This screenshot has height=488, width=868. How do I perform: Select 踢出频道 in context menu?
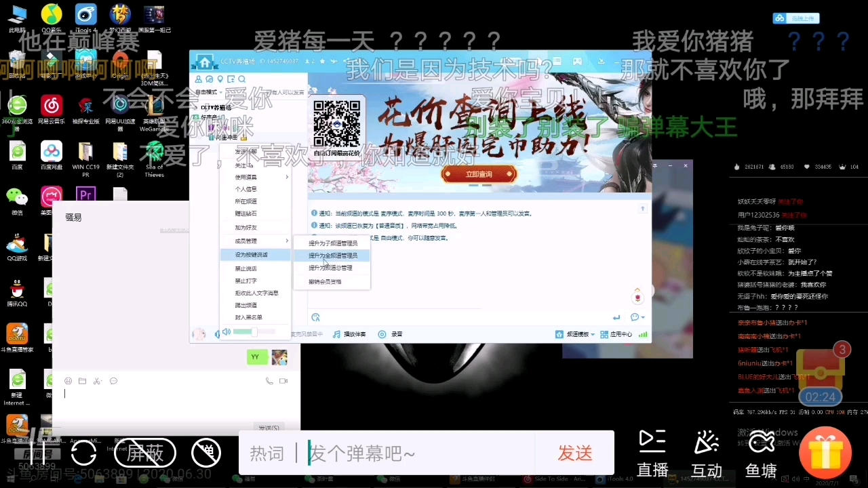click(256, 305)
